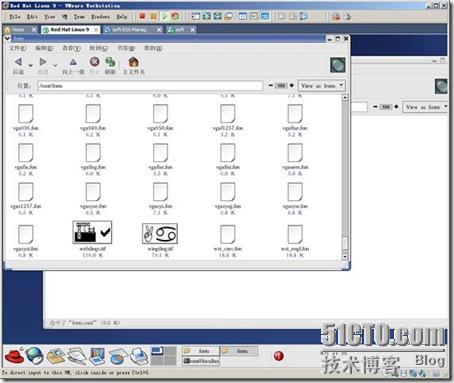The image size is (454, 383).
Task: Click scrollbar up arrow in file view
Action: point(345,98)
